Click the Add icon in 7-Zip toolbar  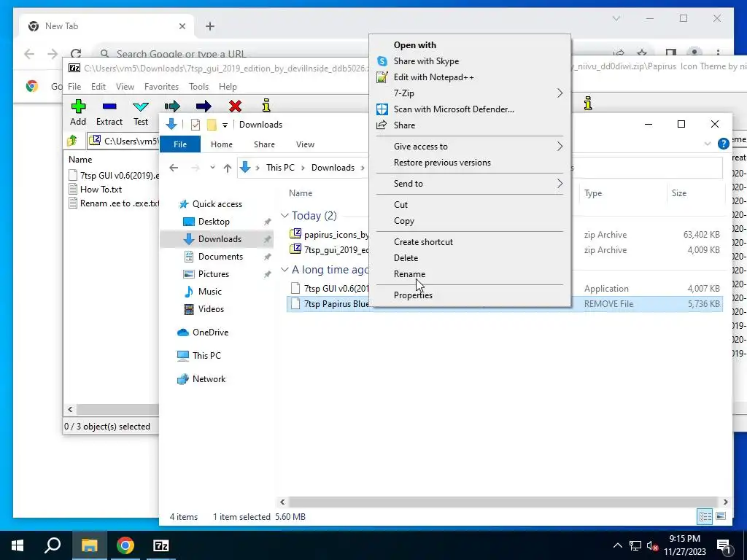click(78, 106)
